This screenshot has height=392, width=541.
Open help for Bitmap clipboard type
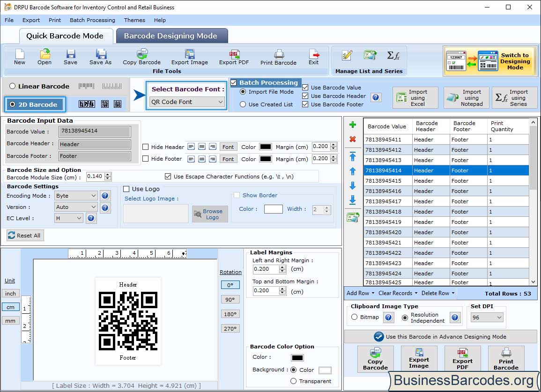(388, 317)
